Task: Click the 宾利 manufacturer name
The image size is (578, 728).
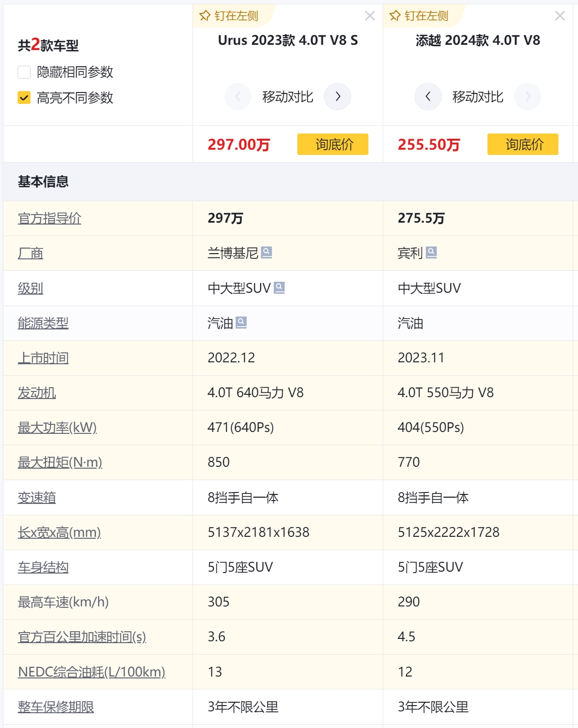Action: (x=410, y=253)
